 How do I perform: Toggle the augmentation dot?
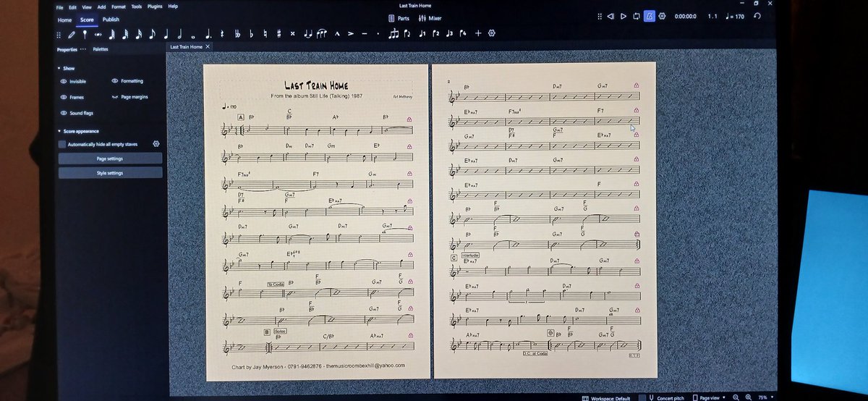(208, 33)
